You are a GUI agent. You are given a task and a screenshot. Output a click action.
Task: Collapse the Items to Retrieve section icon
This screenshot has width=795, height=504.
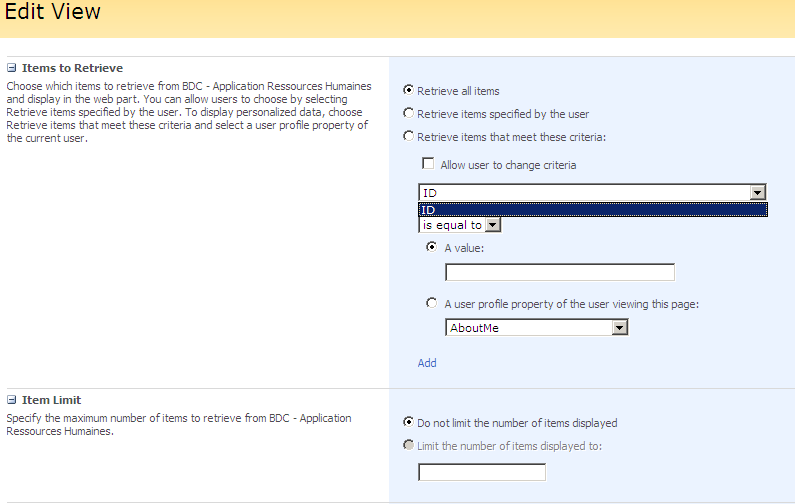11,68
